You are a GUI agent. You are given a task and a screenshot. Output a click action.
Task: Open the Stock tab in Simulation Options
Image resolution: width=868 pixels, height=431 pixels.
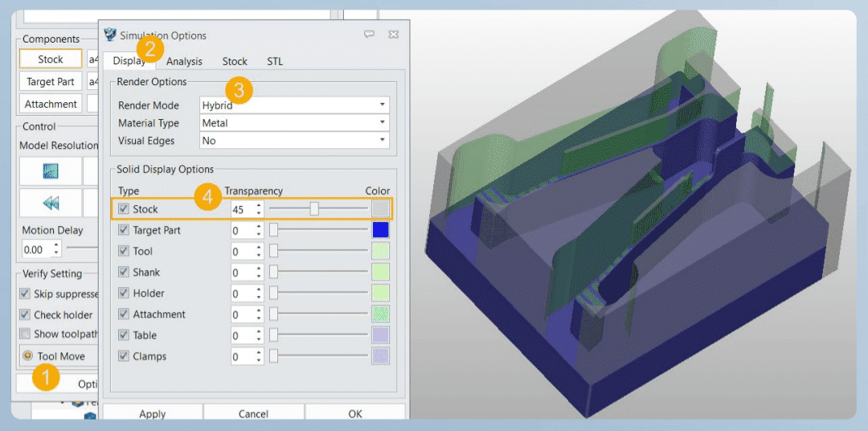pyautogui.click(x=235, y=61)
